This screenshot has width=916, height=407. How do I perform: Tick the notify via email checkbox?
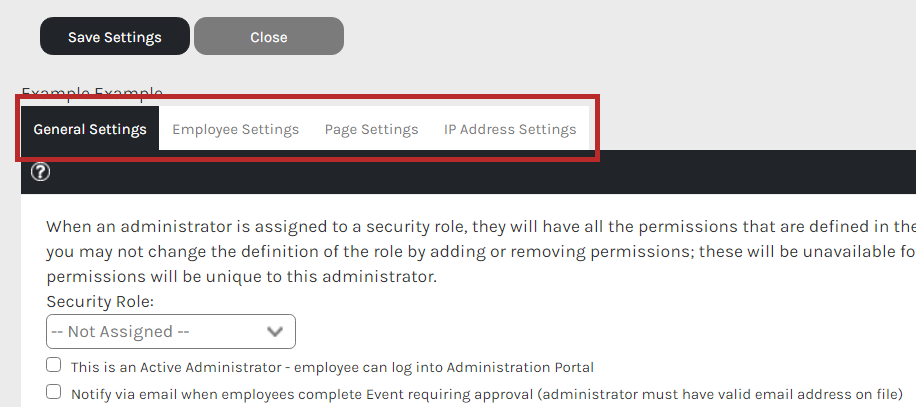coord(54,392)
